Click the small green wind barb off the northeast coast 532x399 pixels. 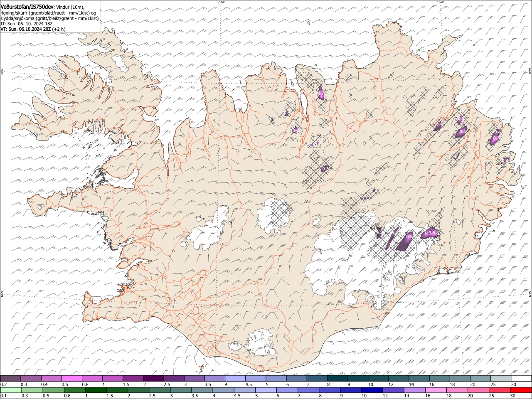[x=420, y=50]
